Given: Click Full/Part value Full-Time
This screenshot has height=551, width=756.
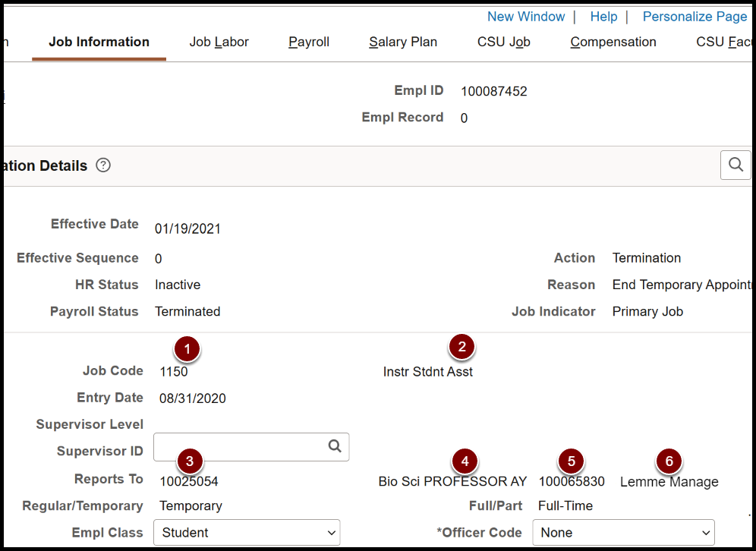Looking at the screenshot, I should pyautogui.click(x=565, y=506).
